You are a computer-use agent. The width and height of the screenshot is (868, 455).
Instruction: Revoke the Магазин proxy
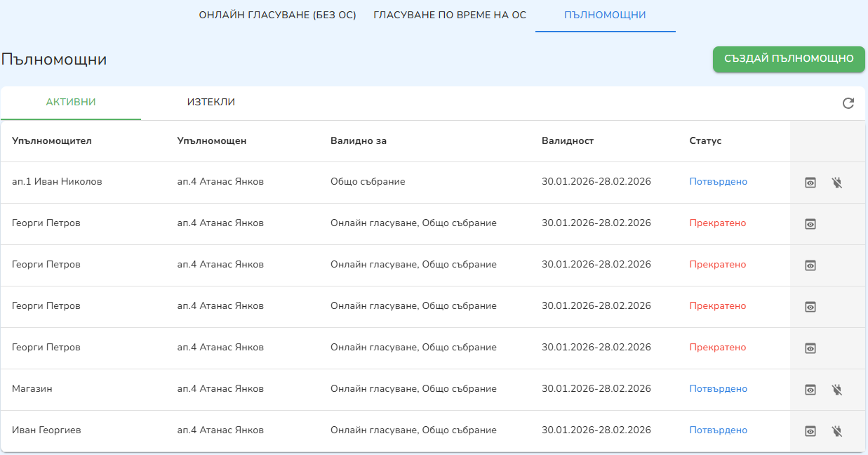click(836, 390)
